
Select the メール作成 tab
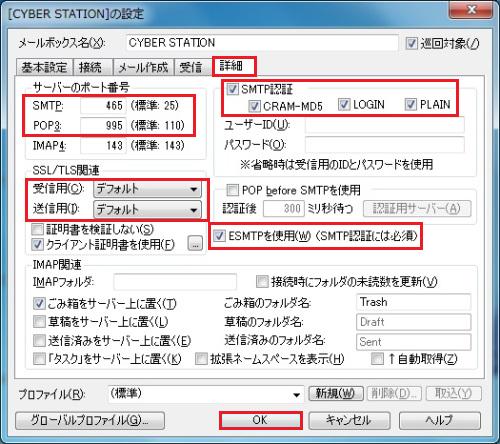(143, 68)
